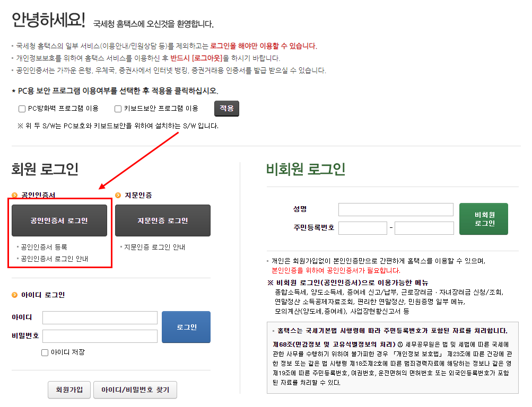Open the 공인인증서 로그인 안내 link
The width and height of the screenshot is (532, 407).
click(54, 259)
